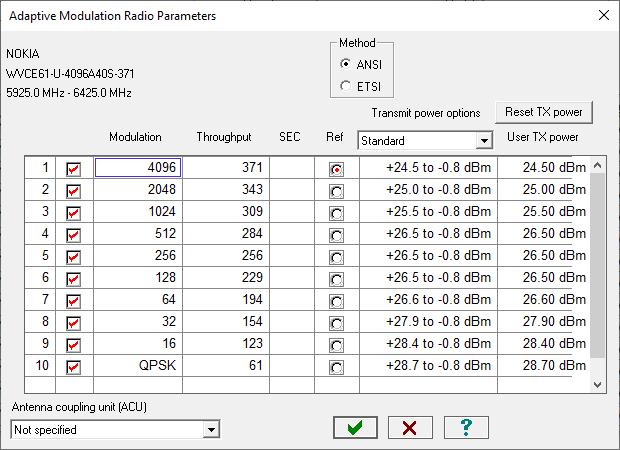620x450 pixels.
Task: Toggle the checkbox for row 5 modulation 256
Action: 73,256
